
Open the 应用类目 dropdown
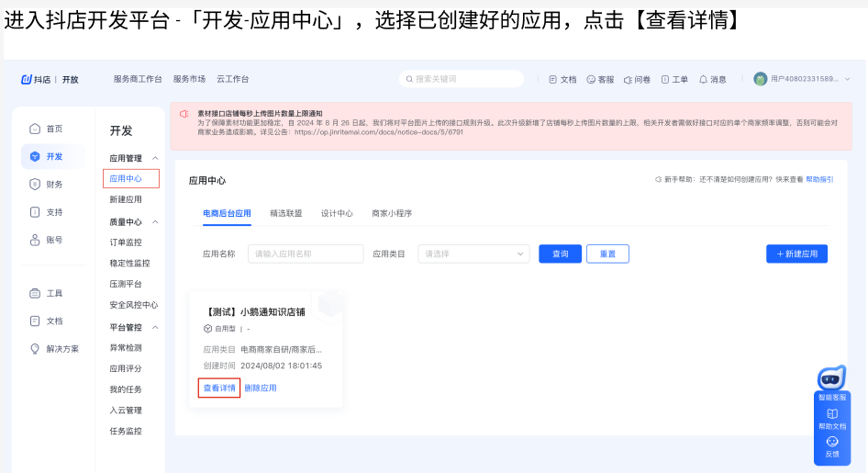pos(473,253)
